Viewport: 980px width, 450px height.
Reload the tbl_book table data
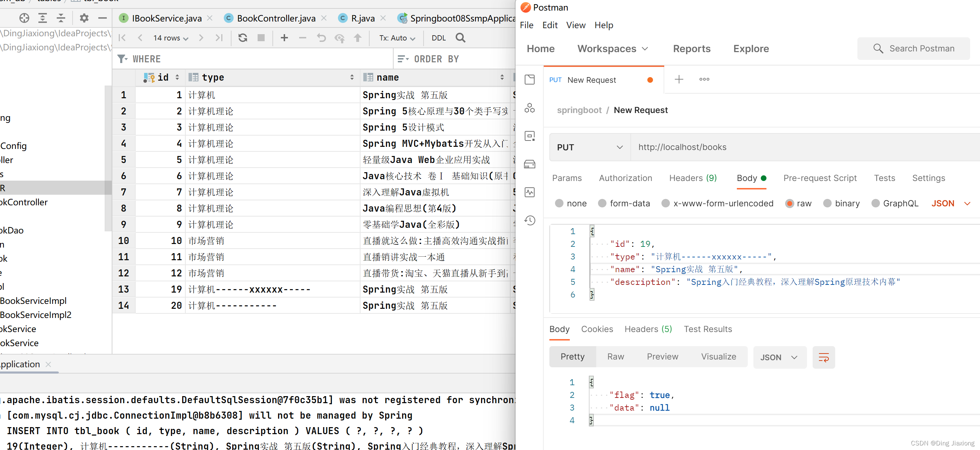click(243, 38)
